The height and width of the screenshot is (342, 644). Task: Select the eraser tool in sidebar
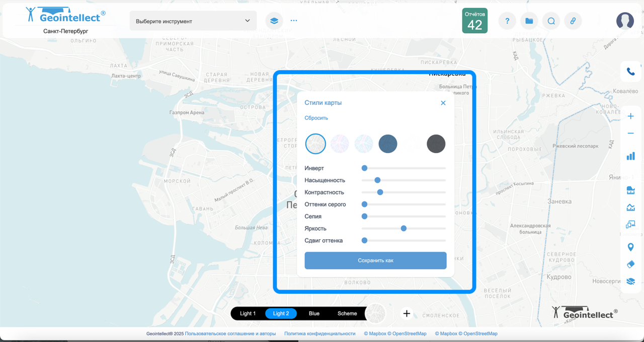pyautogui.click(x=630, y=264)
